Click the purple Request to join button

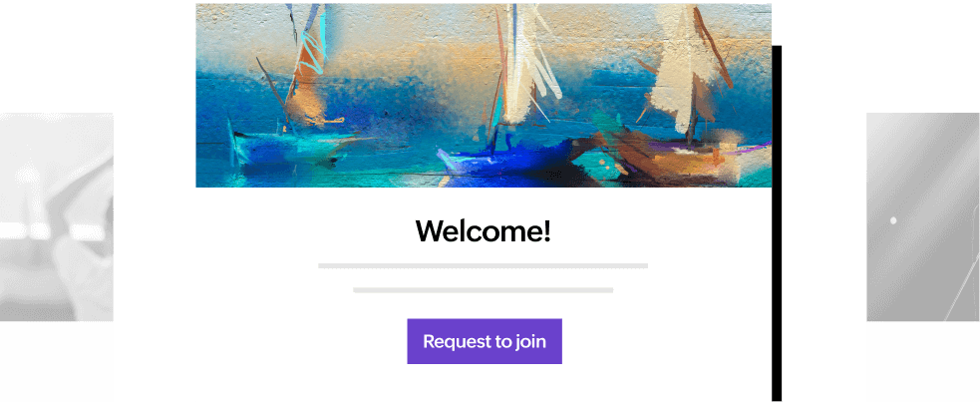(485, 341)
